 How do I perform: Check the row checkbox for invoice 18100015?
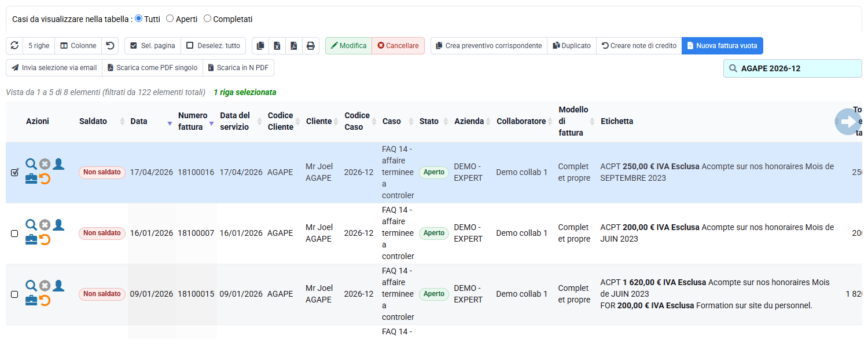tap(14, 294)
